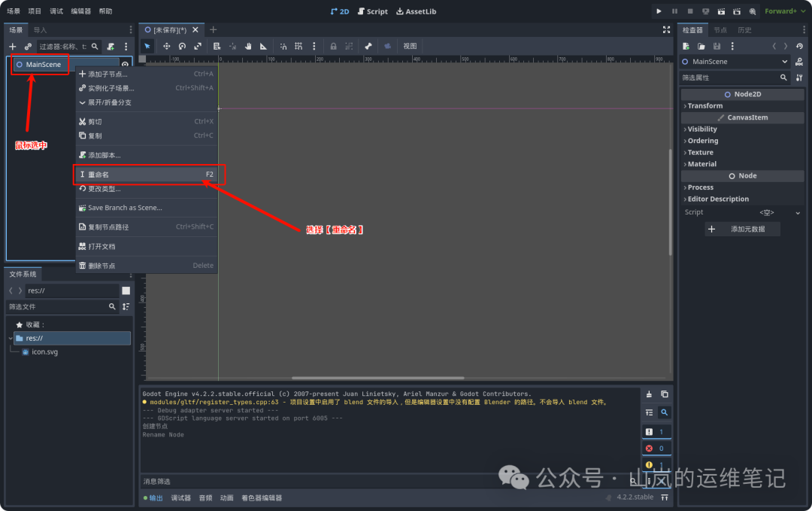Viewport: 812px width, 511px height.
Task: Toggle the grid snap button in toolbar
Action: (298, 47)
